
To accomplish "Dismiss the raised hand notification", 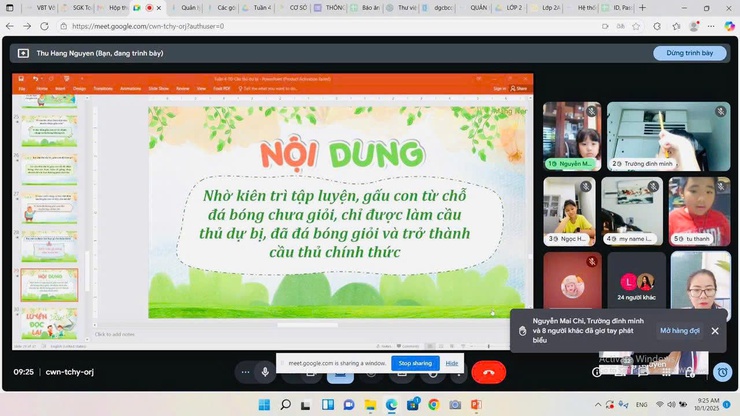I will click(x=715, y=330).
